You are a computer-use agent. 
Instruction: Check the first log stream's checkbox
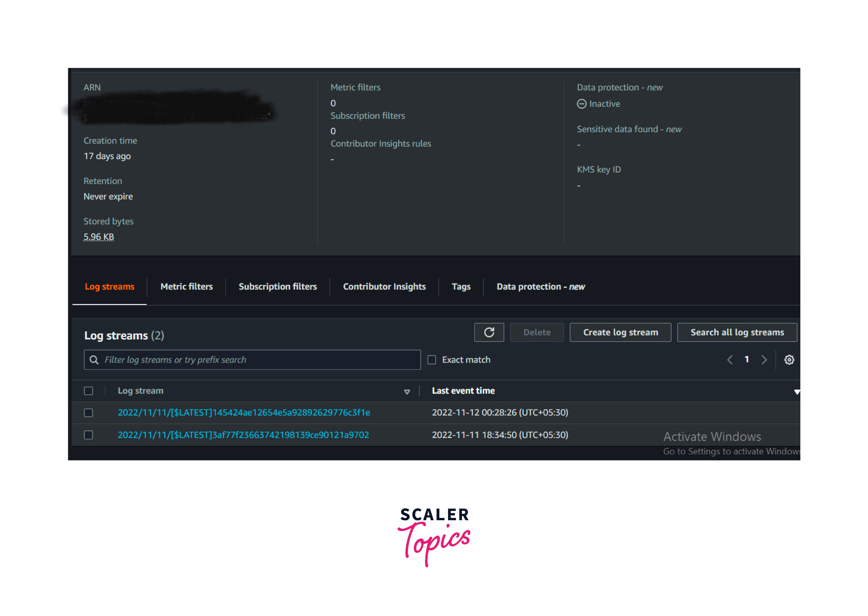point(88,413)
